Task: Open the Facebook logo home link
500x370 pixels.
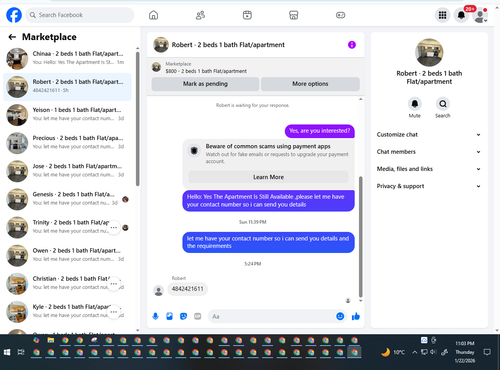Action: pos(14,15)
